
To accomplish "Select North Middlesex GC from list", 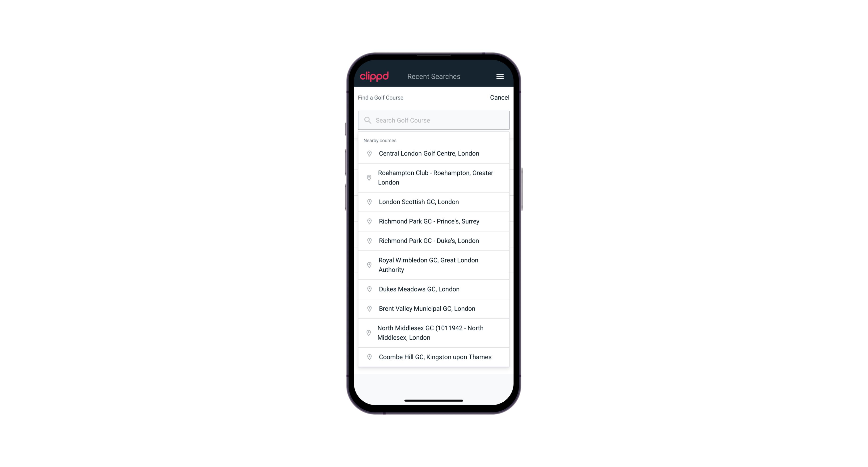I will pos(434,332).
